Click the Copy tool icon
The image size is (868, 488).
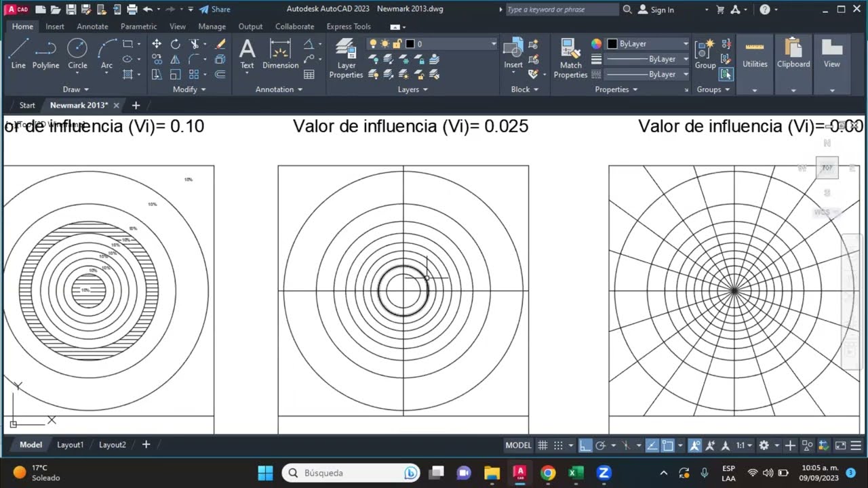click(x=157, y=59)
